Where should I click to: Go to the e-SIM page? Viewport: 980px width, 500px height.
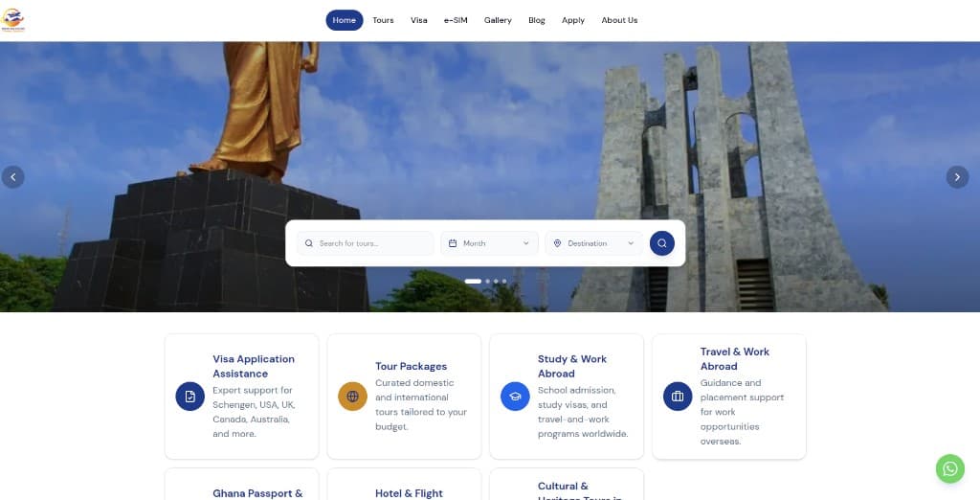(x=456, y=20)
